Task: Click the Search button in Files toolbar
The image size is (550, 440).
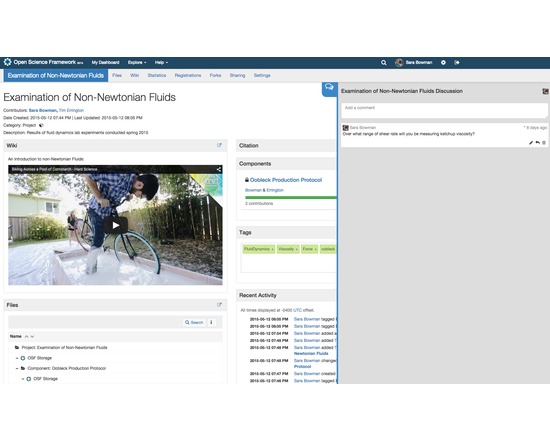Action: tap(194, 322)
